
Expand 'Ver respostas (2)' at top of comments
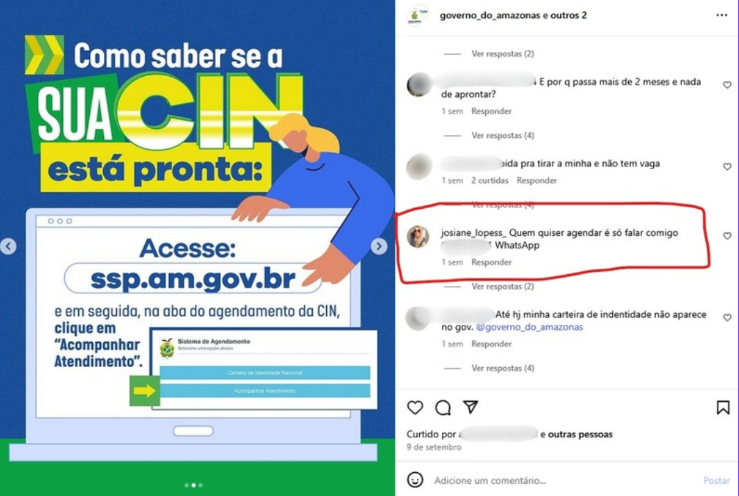tap(502, 54)
